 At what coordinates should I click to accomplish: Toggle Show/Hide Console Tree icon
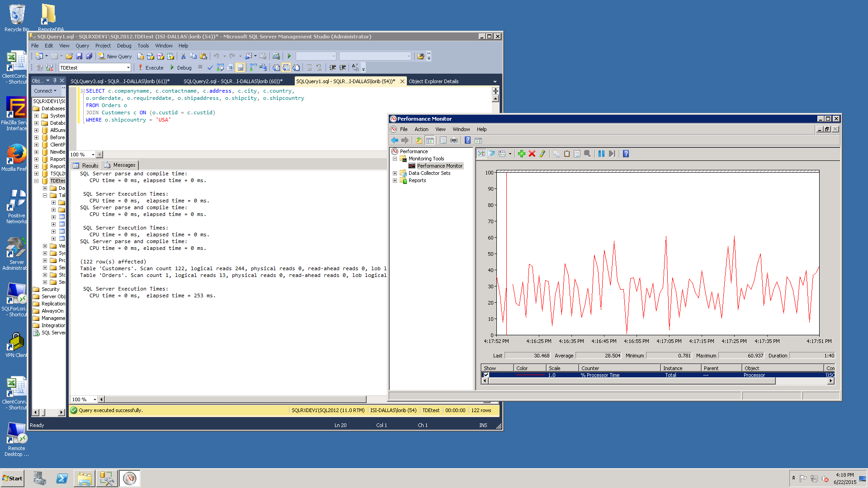(x=430, y=141)
